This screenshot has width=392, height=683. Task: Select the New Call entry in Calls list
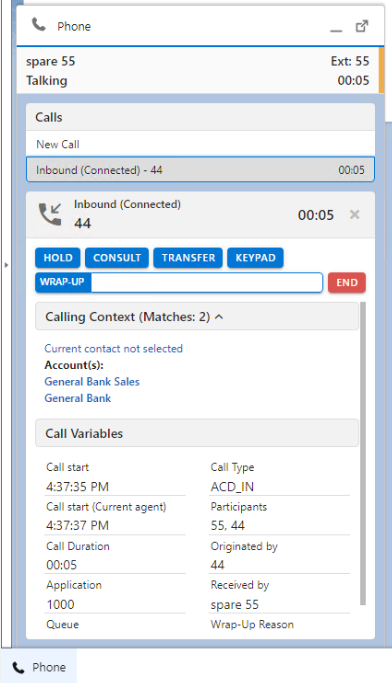[200, 144]
